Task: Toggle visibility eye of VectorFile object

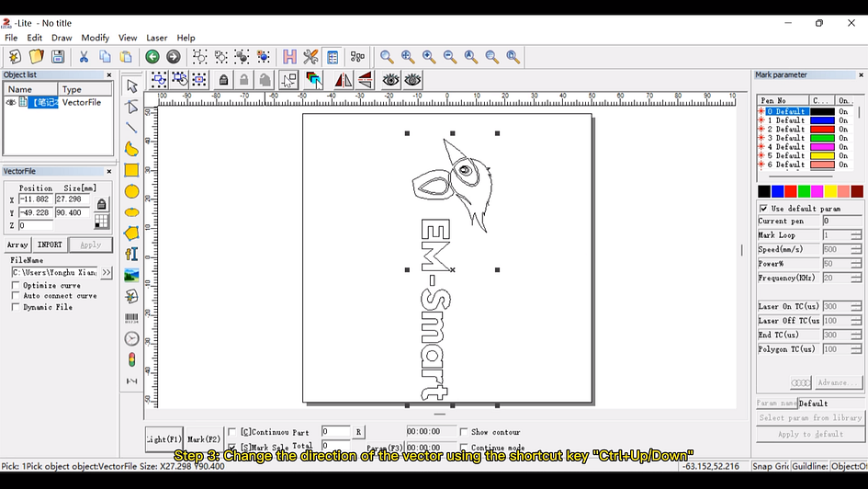Action: click(x=10, y=102)
